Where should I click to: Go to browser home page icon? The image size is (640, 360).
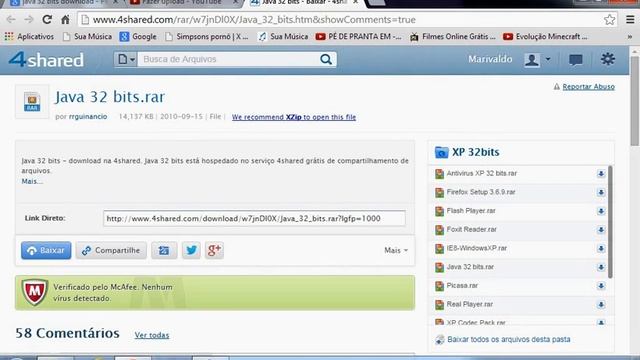(x=65, y=19)
